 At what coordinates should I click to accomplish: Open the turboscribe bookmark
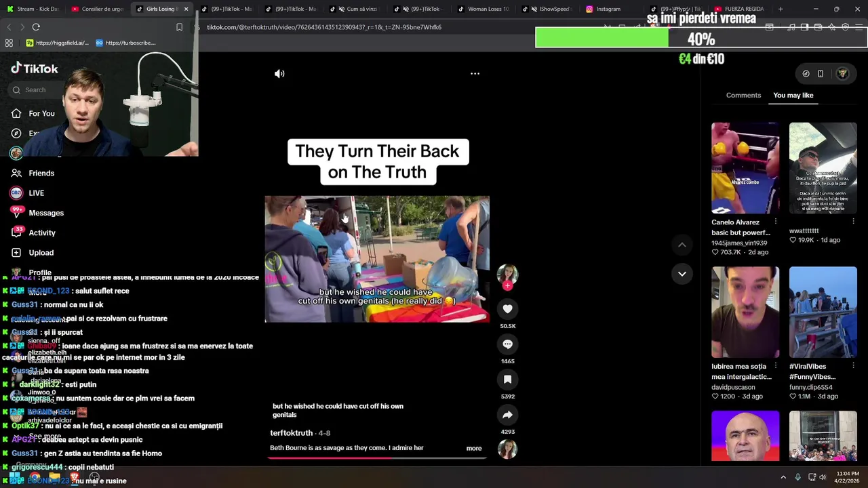coord(125,43)
